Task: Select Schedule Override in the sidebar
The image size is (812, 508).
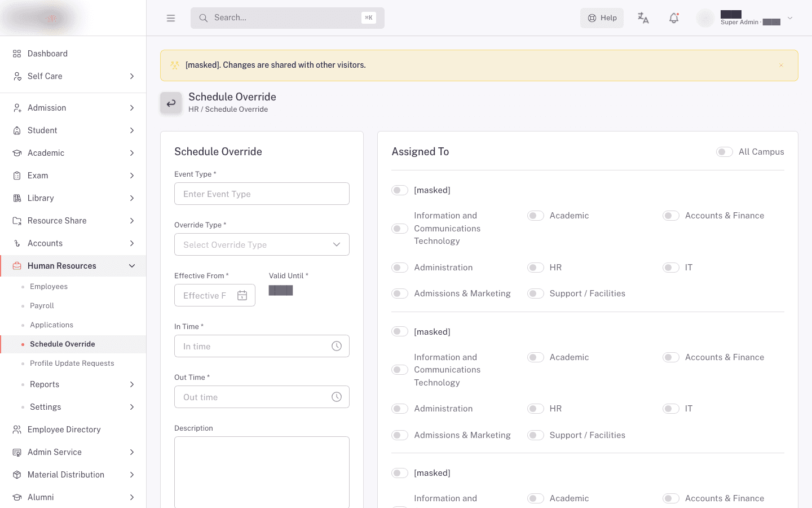Action: 73,344
